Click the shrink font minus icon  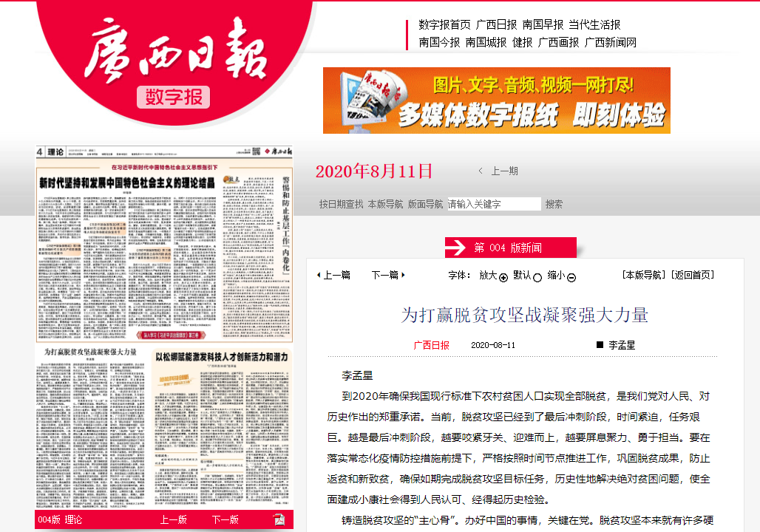(x=571, y=277)
